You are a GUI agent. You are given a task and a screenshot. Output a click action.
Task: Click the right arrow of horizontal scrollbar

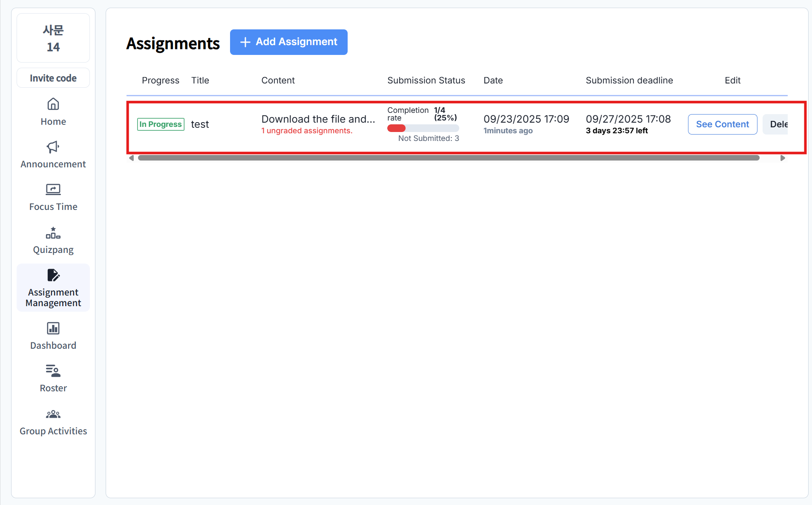[x=783, y=158]
